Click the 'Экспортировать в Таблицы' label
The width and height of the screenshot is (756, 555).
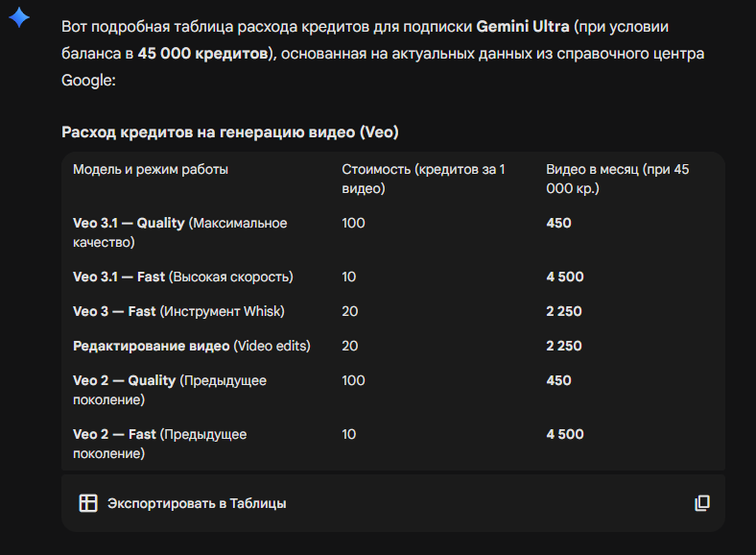(196, 503)
